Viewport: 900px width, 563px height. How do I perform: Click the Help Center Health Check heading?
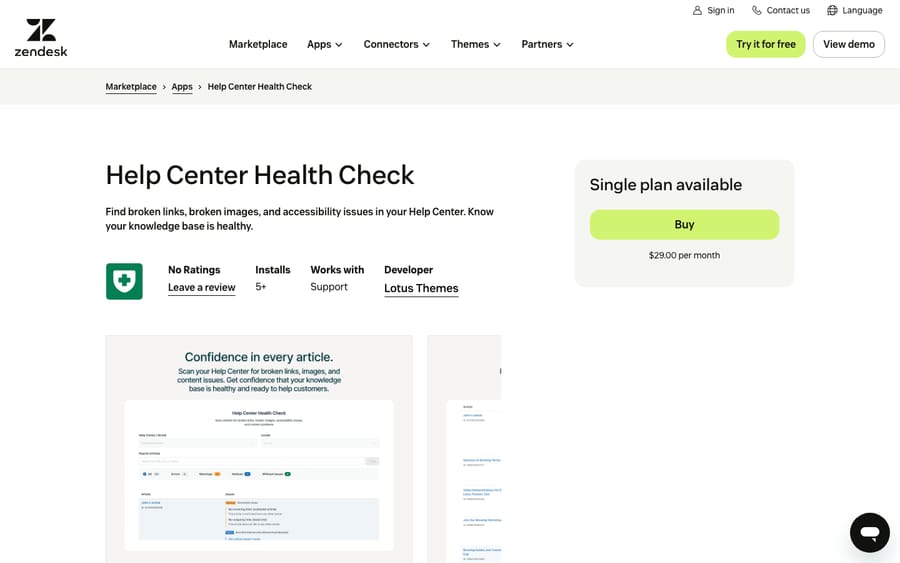click(x=259, y=175)
